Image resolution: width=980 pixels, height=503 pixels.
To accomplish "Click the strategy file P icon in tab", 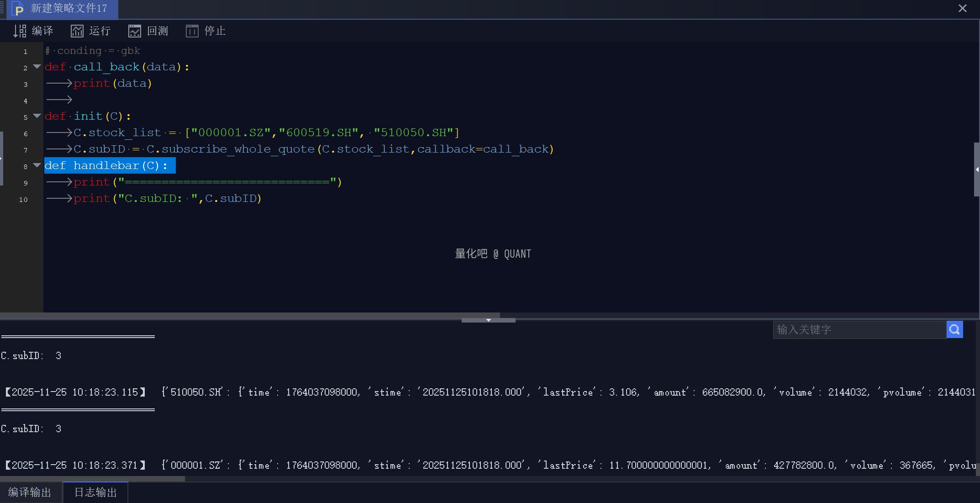I will point(18,9).
